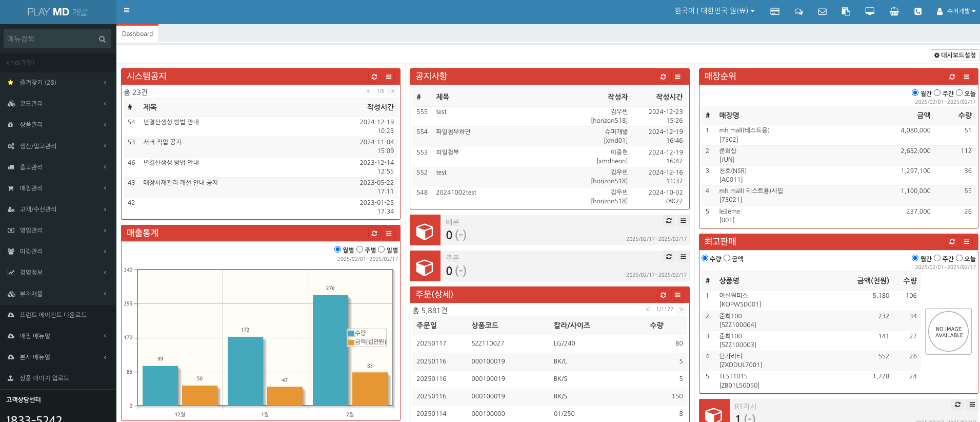
Task: Refresh the 주문(상세) panel
Action: [x=663, y=295]
